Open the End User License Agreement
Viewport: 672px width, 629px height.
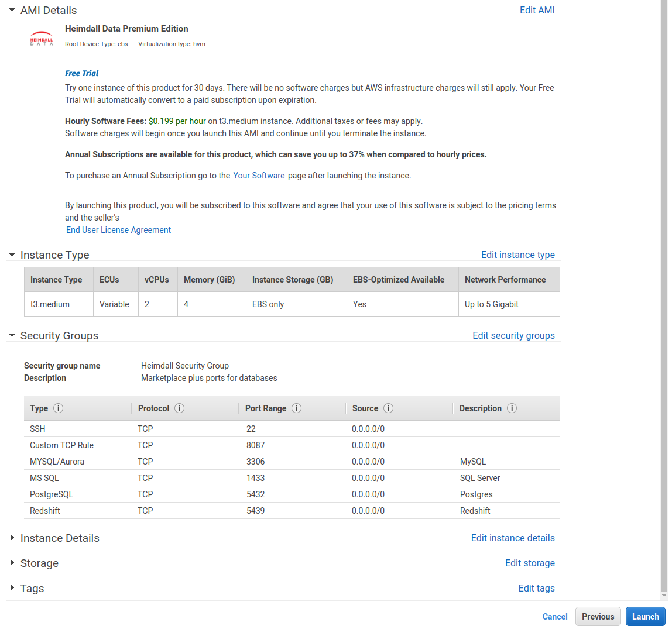click(118, 230)
